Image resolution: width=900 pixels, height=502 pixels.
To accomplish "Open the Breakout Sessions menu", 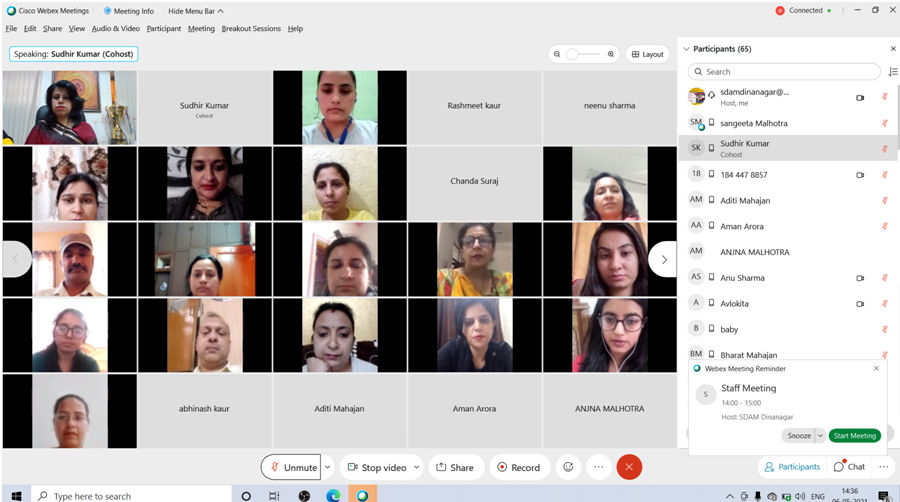I will pos(251,29).
